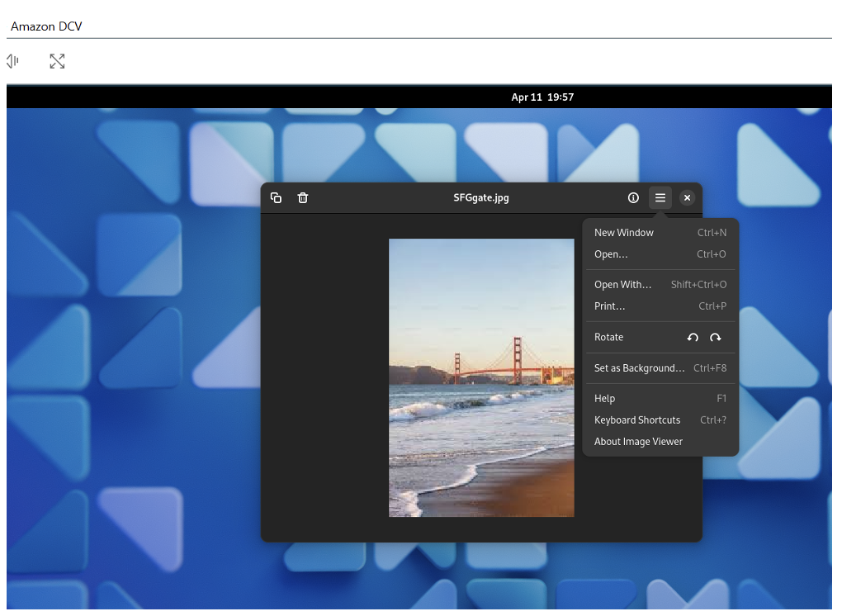Open Keyboard Shortcuts entry
842x616 pixels.
pyautogui.click(x=637, y=420)
